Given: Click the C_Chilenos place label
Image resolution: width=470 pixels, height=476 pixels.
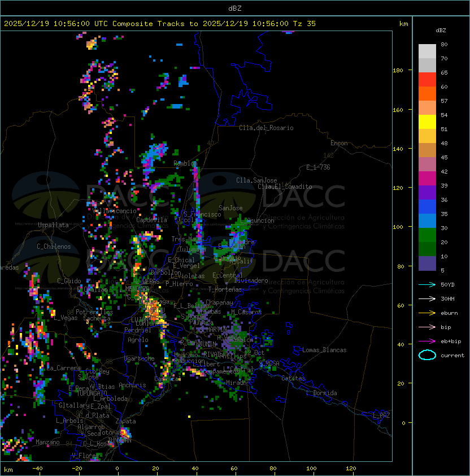Looking at the screenshot, I should (x=54, y=246).
